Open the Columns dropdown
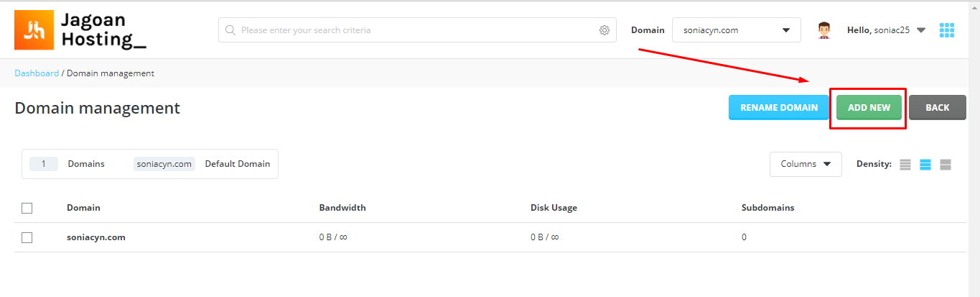This screenshot has width=980, height=297. (x=806, y=164)
